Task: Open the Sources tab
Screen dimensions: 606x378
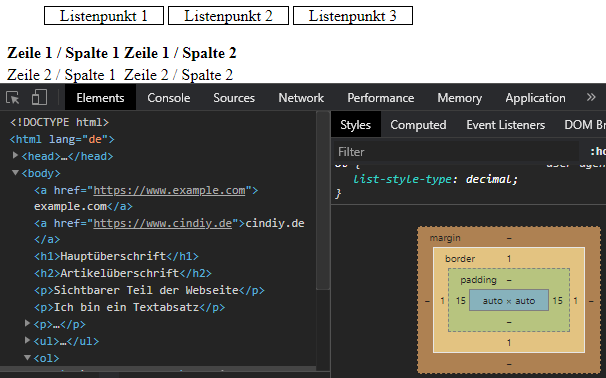Action: coord(234,98)
